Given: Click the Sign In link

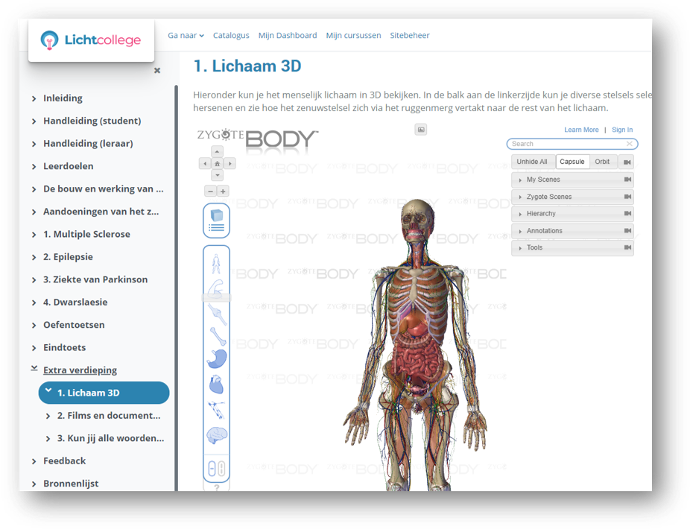Looking at the screenshot, I should coord(622,130).
